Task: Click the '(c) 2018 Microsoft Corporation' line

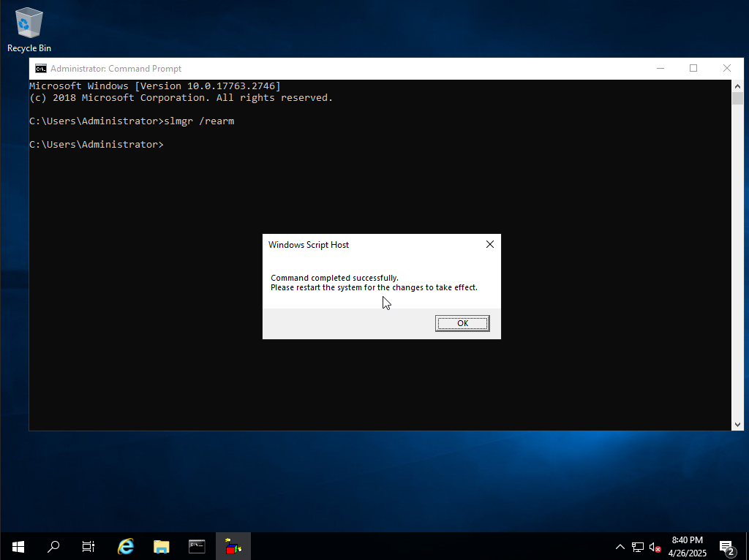Action: 181,98
